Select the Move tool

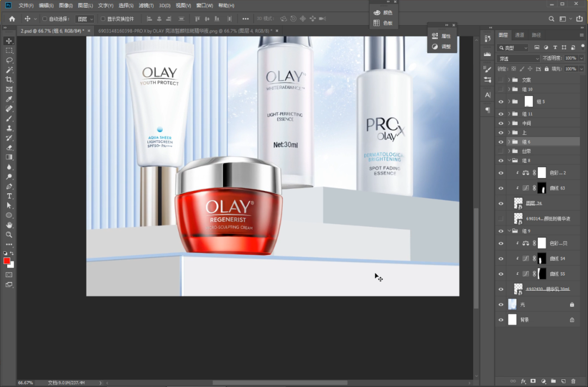pyautogui.click(x=9, y=41)
